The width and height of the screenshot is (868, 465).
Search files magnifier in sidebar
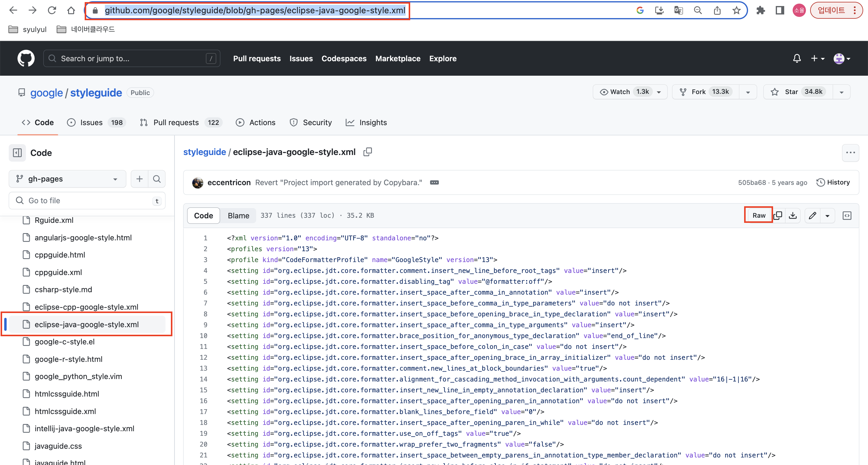click(157, 179)
